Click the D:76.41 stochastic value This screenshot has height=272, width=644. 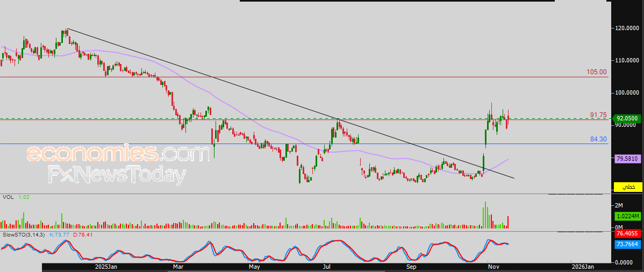pyautogui.click(x=82, y=234)
